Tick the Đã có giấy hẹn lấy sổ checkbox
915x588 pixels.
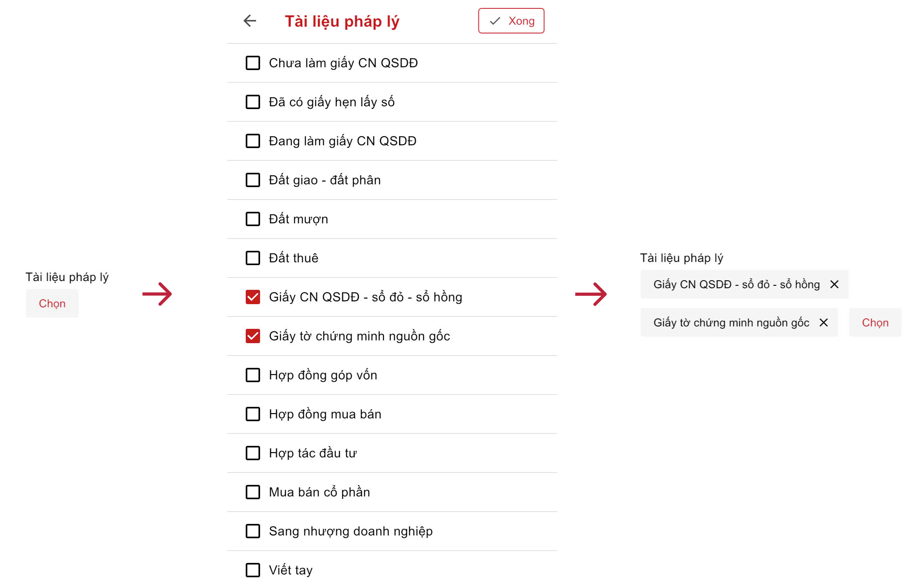[x=253, y=102]
